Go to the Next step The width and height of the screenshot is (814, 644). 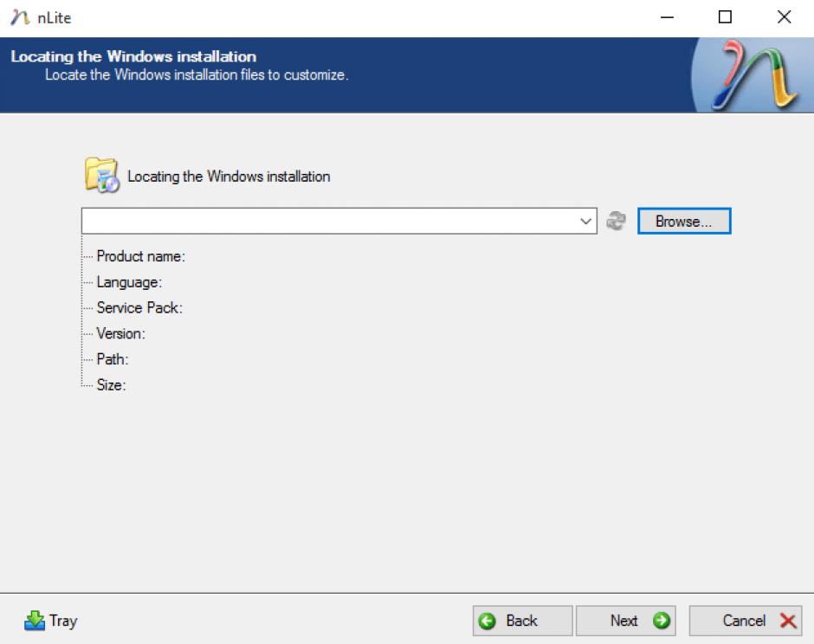[625, 621]
